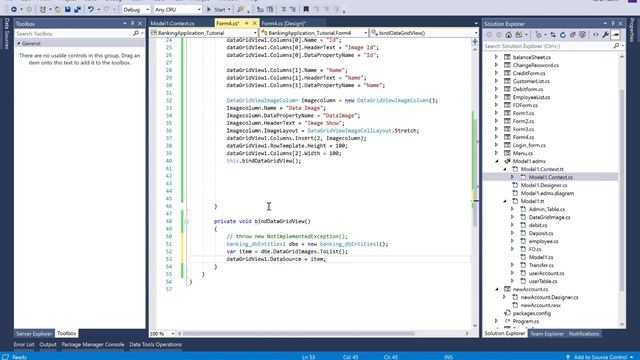Click the New Project toolbar icon
This screenshot has height=360, width=640.
point(43,9)
